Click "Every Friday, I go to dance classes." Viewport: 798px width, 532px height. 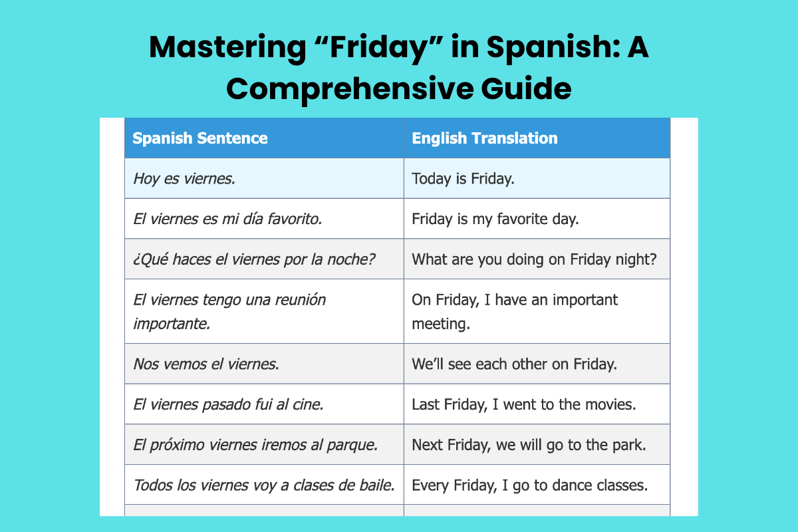[x=529, y=485]
